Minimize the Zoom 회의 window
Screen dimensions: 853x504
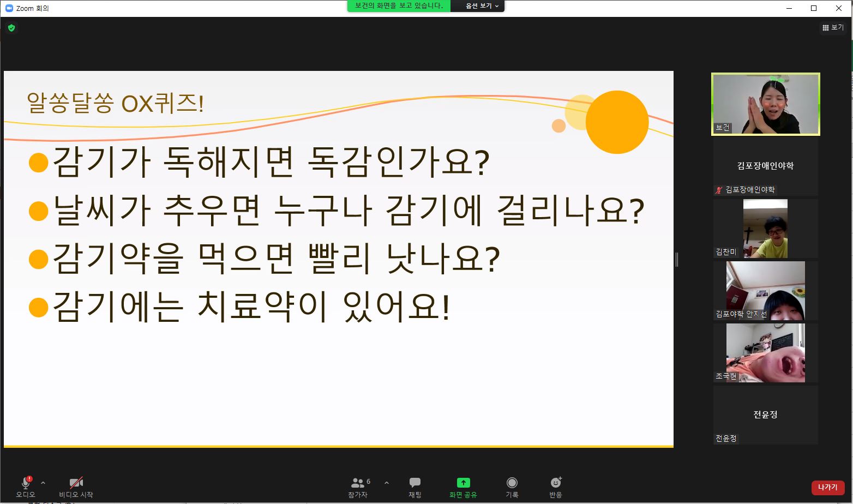[x=789, y=8]
